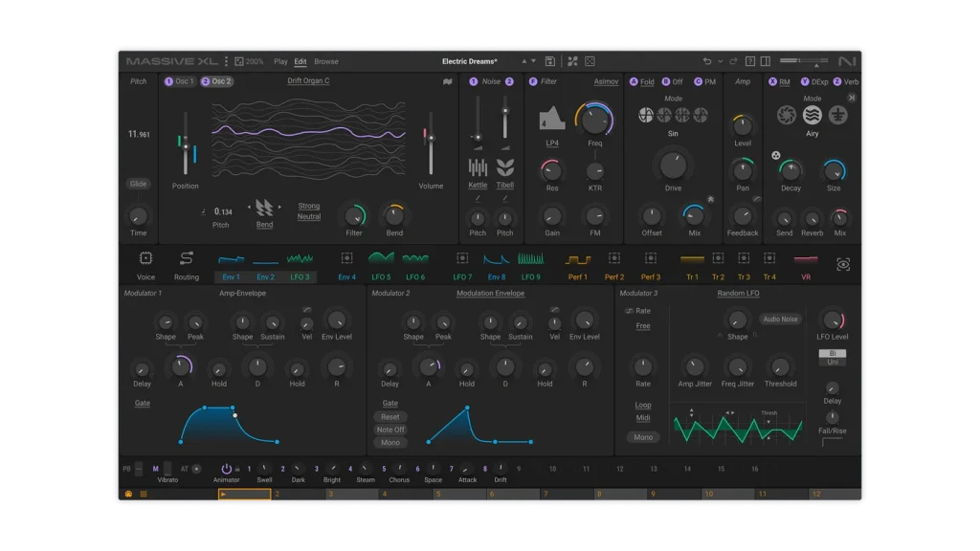Toggle the Glide button
The image size is (980, 551).
coord(138,184)
